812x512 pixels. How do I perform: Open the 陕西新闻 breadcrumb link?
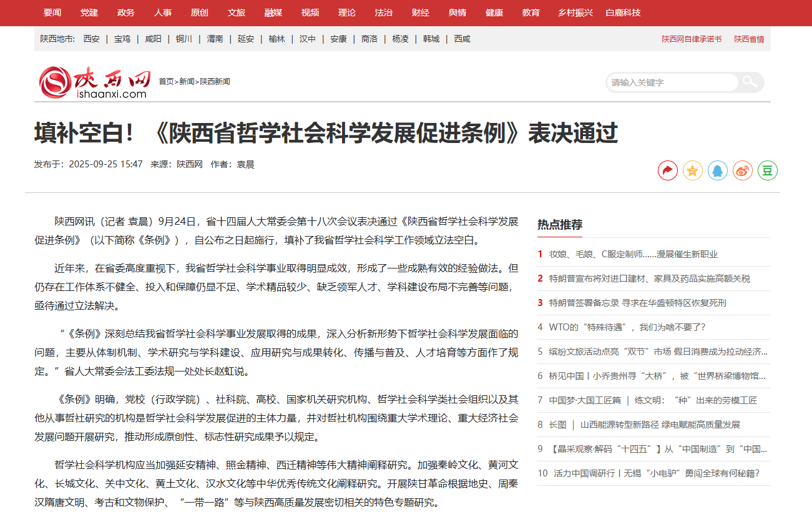215,82
